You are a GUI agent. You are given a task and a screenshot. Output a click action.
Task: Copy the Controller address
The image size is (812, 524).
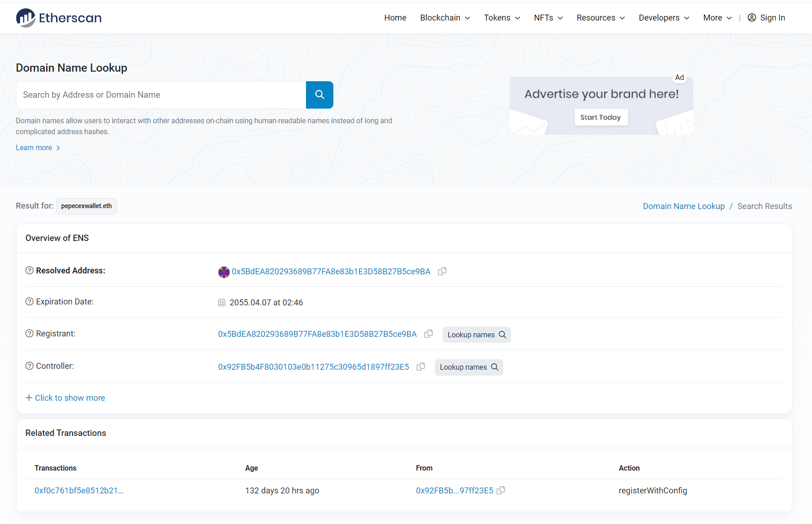[421, 367]
